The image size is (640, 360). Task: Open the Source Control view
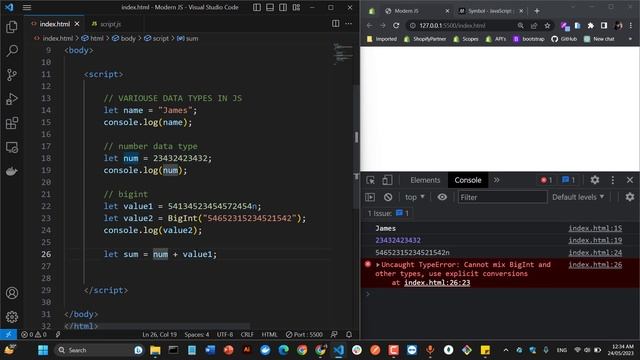tap(12, 75)
